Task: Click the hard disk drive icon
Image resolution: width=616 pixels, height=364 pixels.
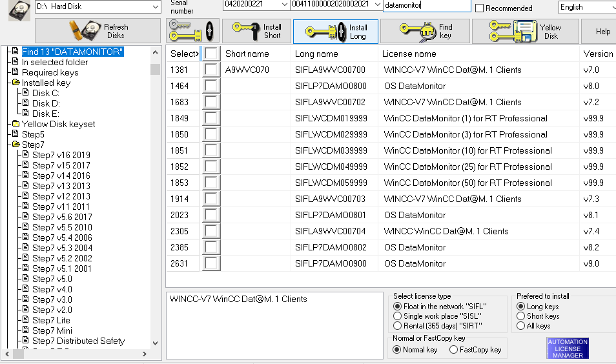Action: [x=19, y=10]
